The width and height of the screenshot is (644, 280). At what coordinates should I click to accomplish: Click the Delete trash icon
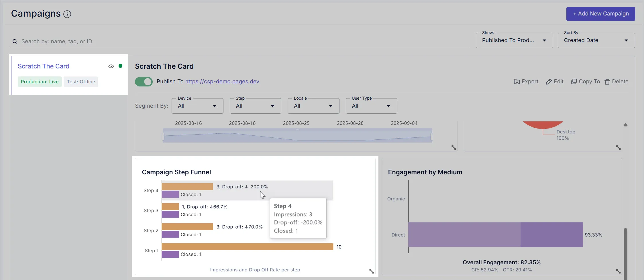click(607, 82)
